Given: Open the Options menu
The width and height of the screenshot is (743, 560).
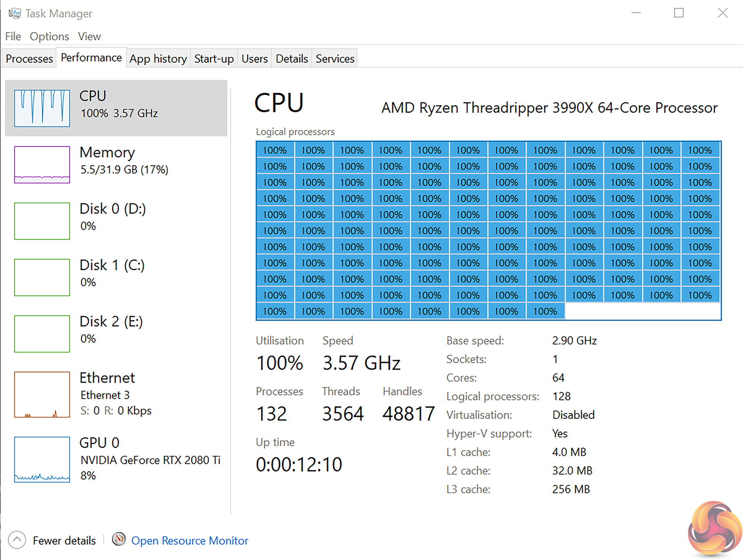Looking at the screenshot, I should 49,37.
